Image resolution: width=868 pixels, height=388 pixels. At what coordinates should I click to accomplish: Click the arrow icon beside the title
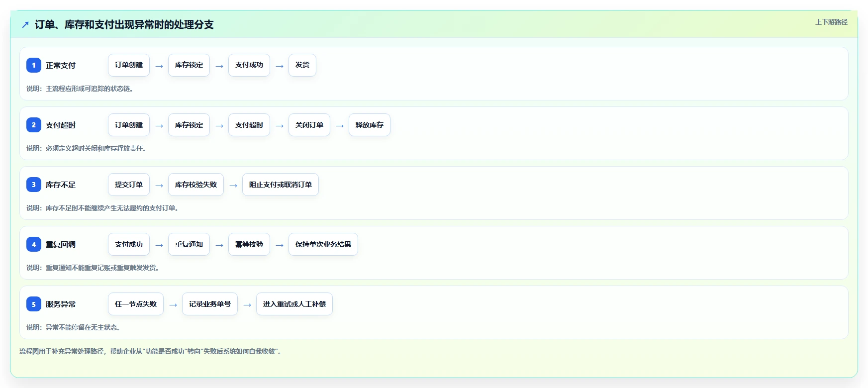[x=25, y=24]
